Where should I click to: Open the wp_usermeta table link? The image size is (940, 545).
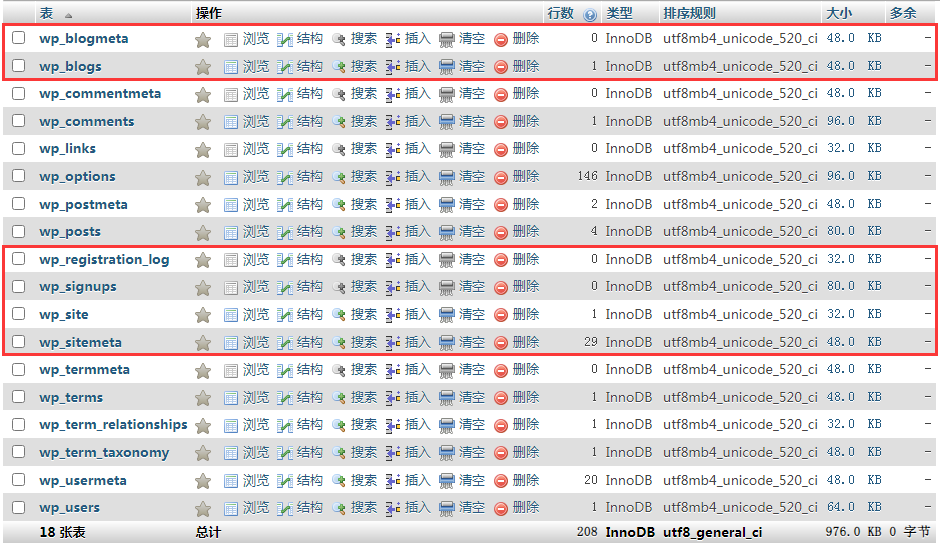[x=83, y=480]
